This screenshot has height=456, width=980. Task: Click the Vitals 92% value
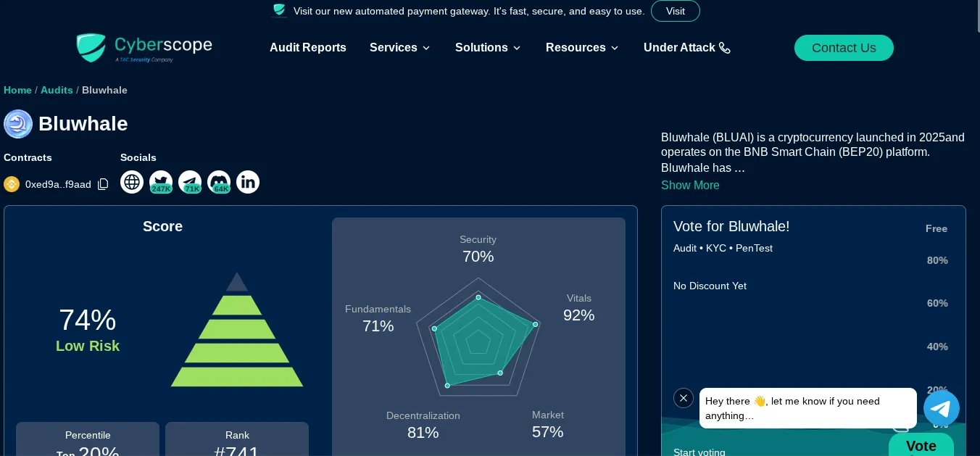(x=579, y=315)
